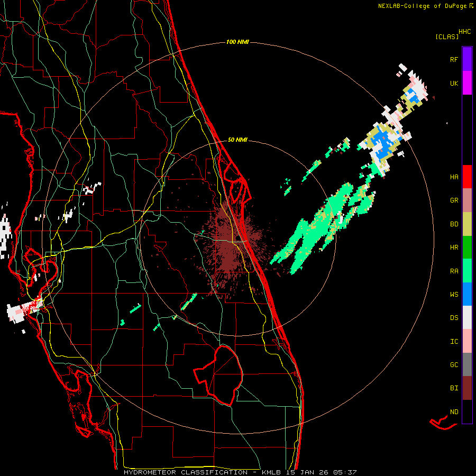Click the 100 NMI range ring label
Viewport: 476px width, 476px height.
237,42
